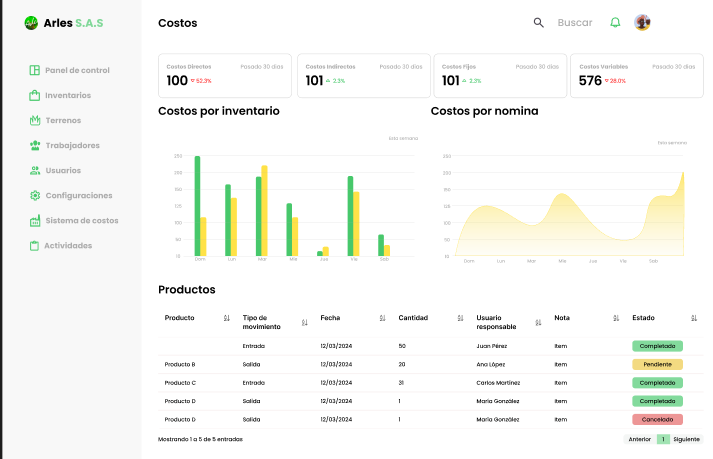Go to the Trabajadores section
The image size is (713, 459).
point(72,145)
